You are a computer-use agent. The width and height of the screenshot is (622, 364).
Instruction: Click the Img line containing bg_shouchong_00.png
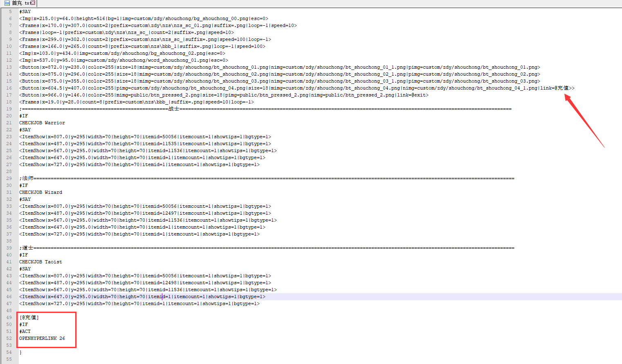144,18
